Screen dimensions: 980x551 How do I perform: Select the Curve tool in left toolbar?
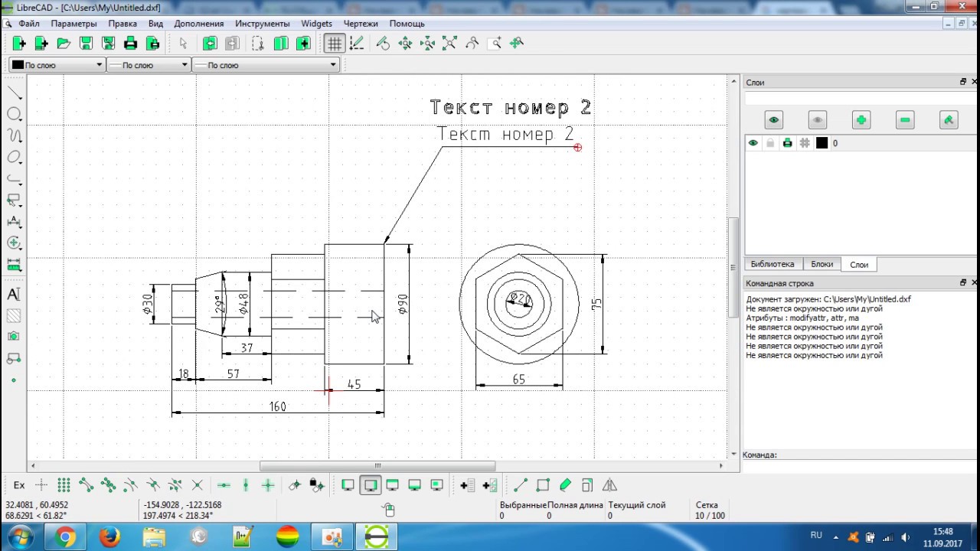tap(14, 135)
